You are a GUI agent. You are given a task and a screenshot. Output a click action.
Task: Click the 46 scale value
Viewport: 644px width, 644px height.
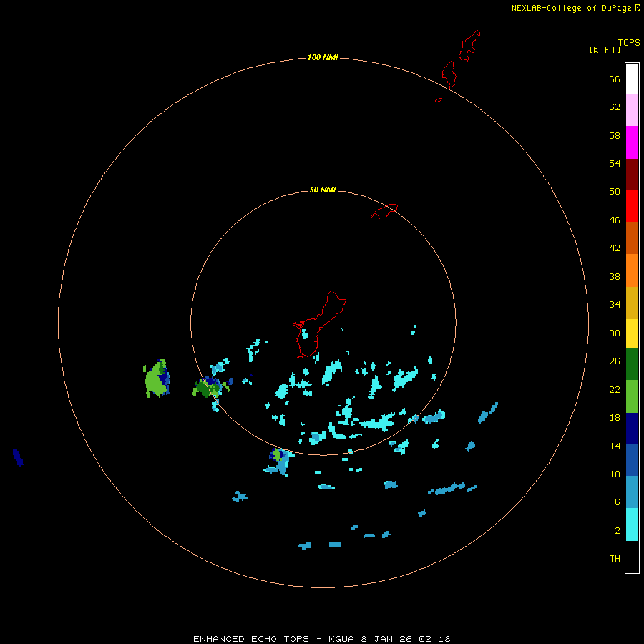coord(615,220)
